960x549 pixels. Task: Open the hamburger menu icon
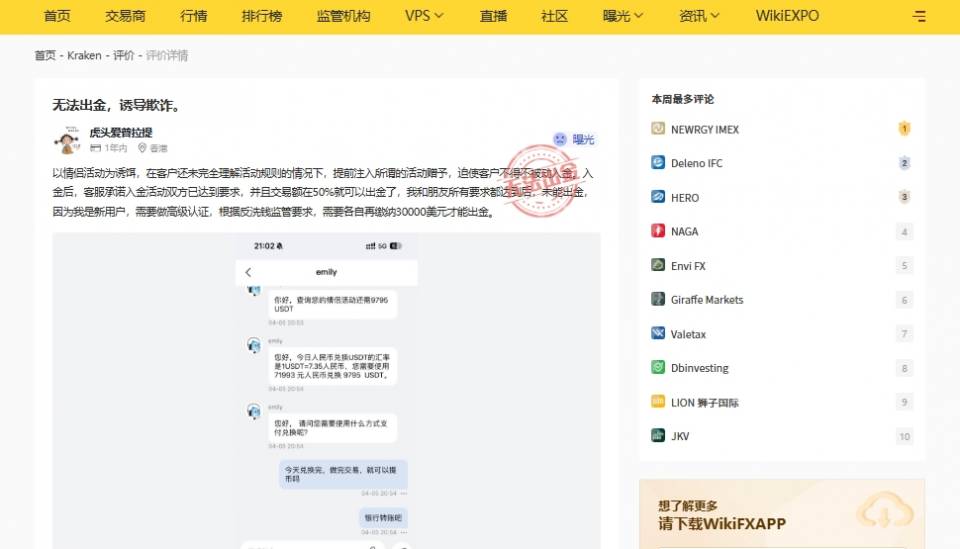pos(919,17)
